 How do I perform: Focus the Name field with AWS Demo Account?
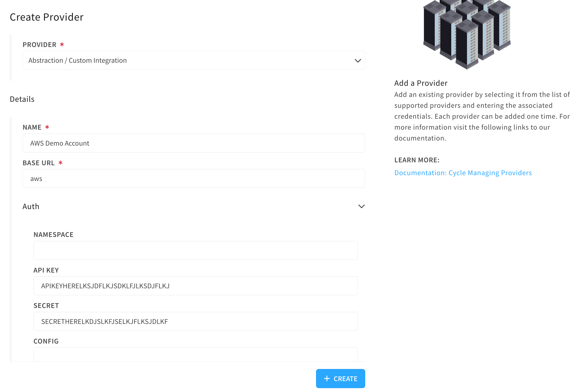pos(194,143)
